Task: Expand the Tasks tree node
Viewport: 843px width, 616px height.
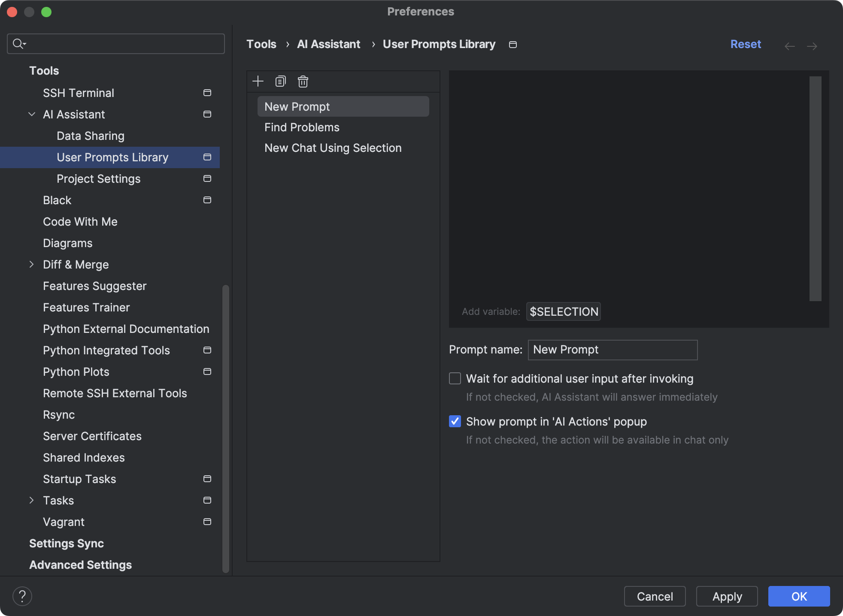Action: (32, 500)
